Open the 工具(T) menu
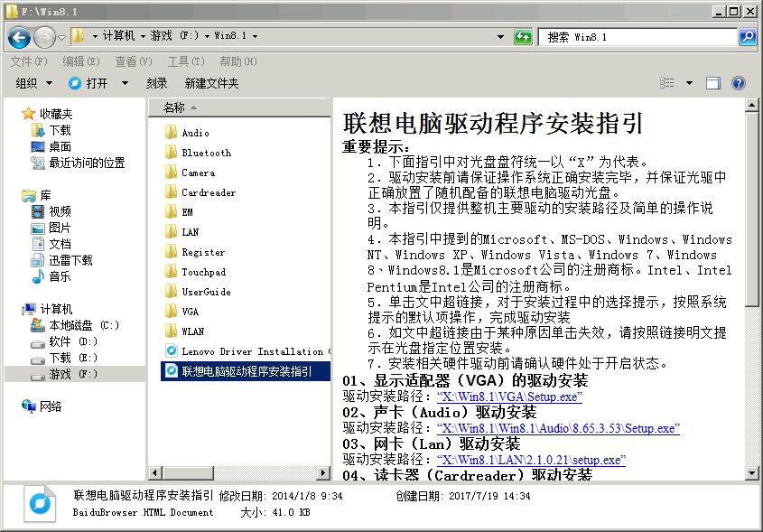The height and width of the screenshot is (532, 763). click(x=186, y=61)
